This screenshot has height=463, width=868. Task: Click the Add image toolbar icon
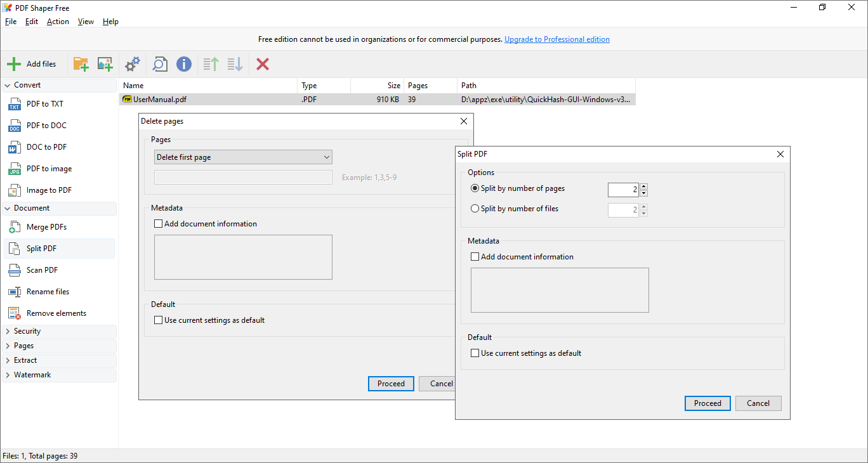point(105,64)
